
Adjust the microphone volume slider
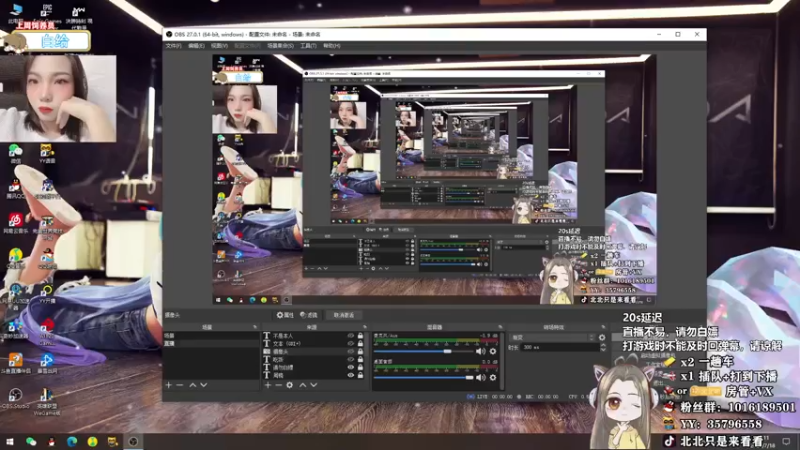[x=423, y=352]
